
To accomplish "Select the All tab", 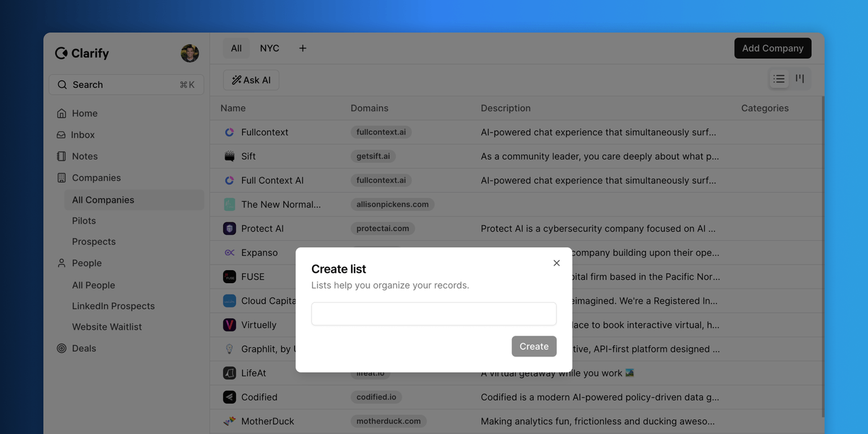I will [236, 48].
